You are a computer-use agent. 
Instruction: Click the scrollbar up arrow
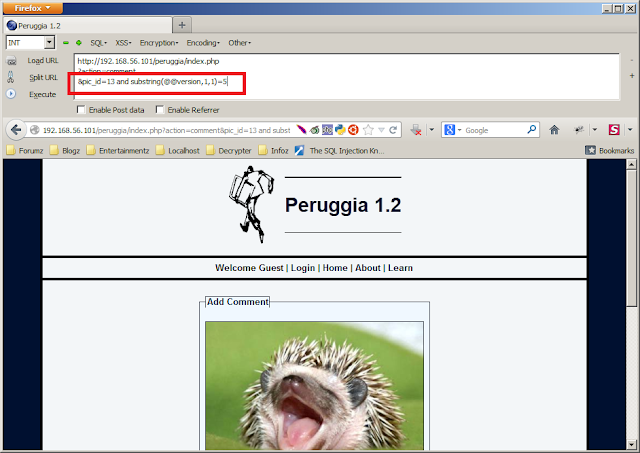click(x=631, y=164)
